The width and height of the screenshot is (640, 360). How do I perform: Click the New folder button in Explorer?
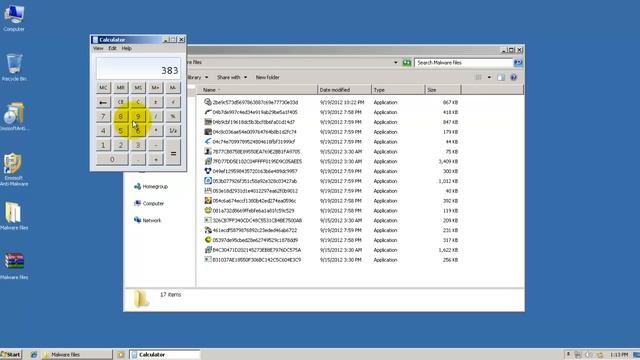(x=267, y=77)
